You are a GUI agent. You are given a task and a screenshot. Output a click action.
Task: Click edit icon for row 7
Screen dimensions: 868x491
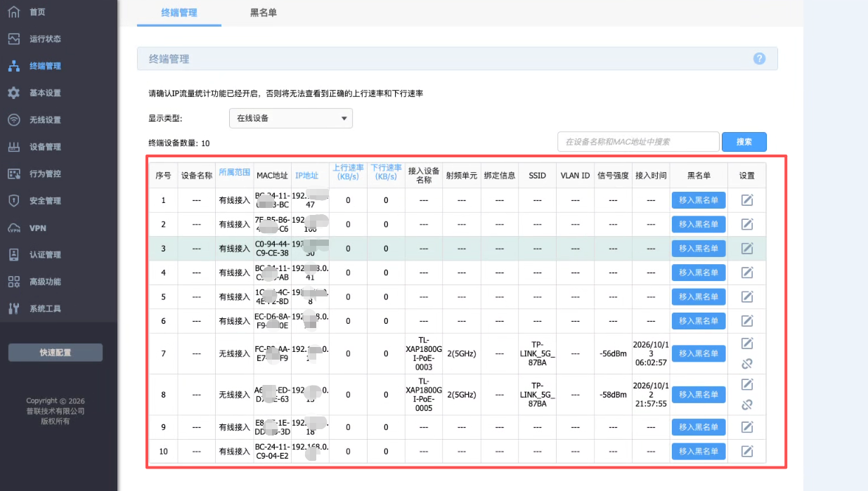tap(747, 343)
